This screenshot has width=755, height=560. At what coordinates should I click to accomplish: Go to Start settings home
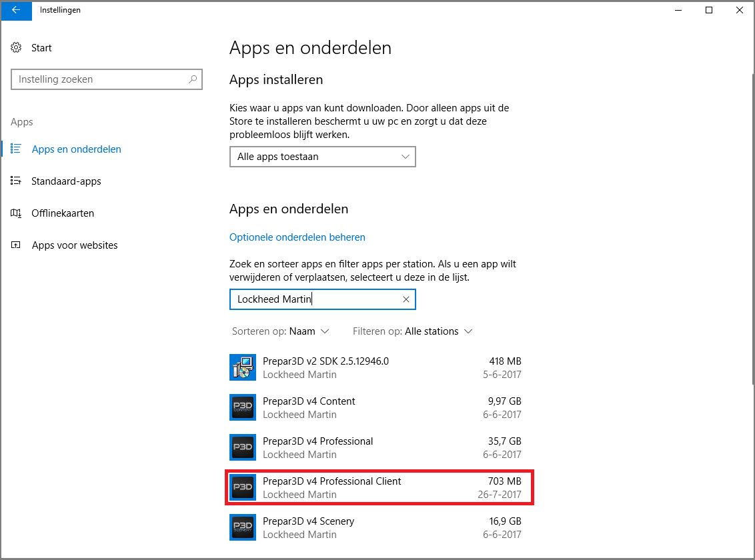tap(41, 47)
